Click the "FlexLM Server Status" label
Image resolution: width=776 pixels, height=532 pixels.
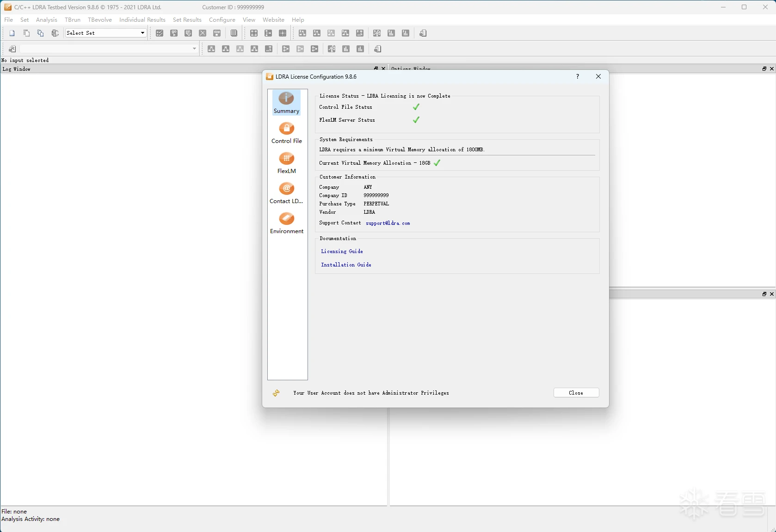(347, 120)
